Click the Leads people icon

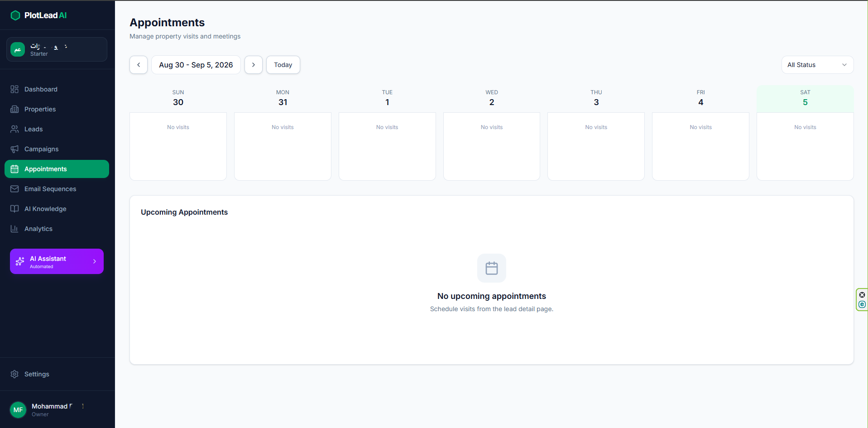(14, 129)
